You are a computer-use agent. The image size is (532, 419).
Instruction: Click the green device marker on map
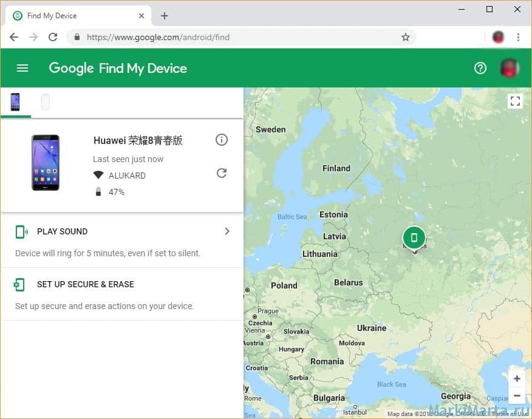coord(414,237)
